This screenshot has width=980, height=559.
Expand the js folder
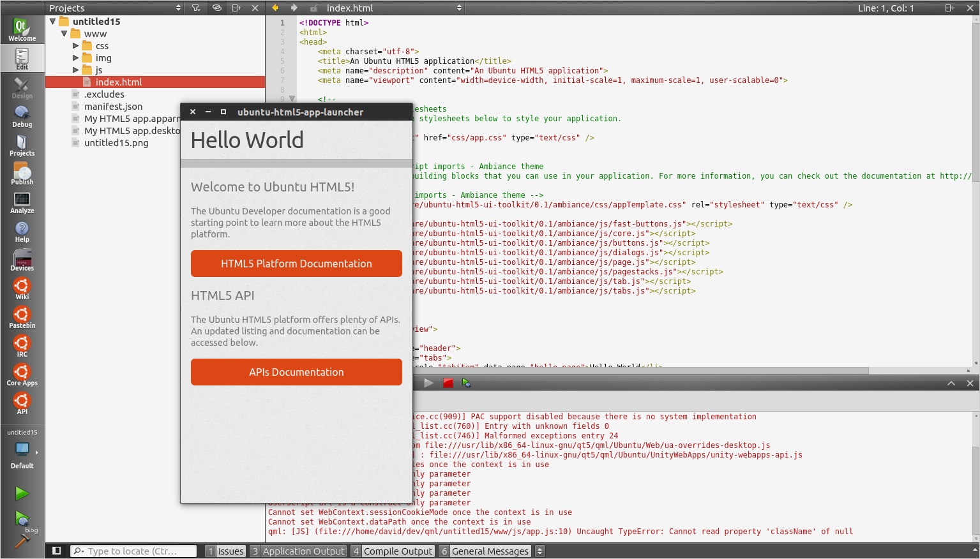[76, 70]
